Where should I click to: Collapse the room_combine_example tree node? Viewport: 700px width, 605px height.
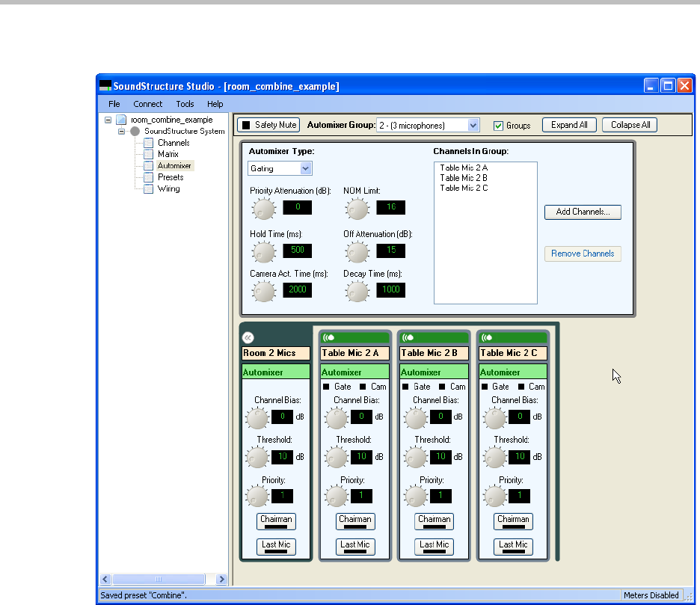(x=108, y=120)
